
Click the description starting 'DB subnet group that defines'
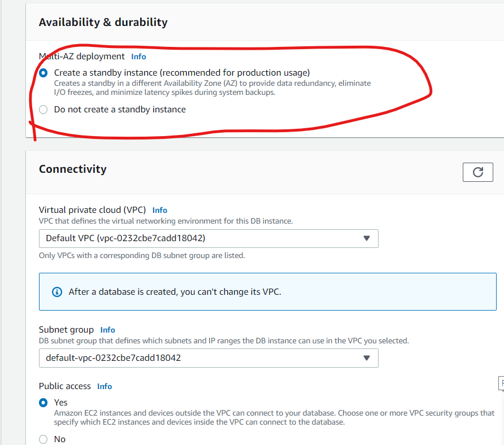tap(224, 341)
